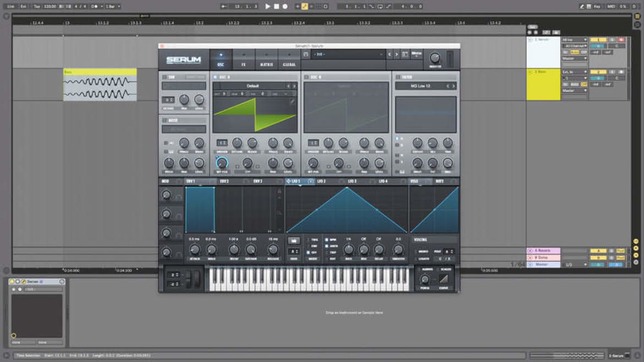Open the MG Low 12 filter type menu
This screenshot has height=362, width=644.
(x=421, y=86)
